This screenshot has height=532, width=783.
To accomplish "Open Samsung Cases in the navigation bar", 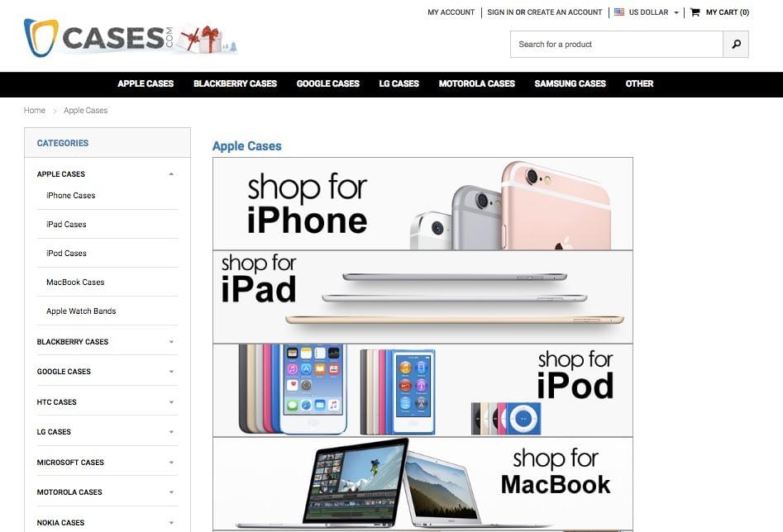I will (570, 83).
